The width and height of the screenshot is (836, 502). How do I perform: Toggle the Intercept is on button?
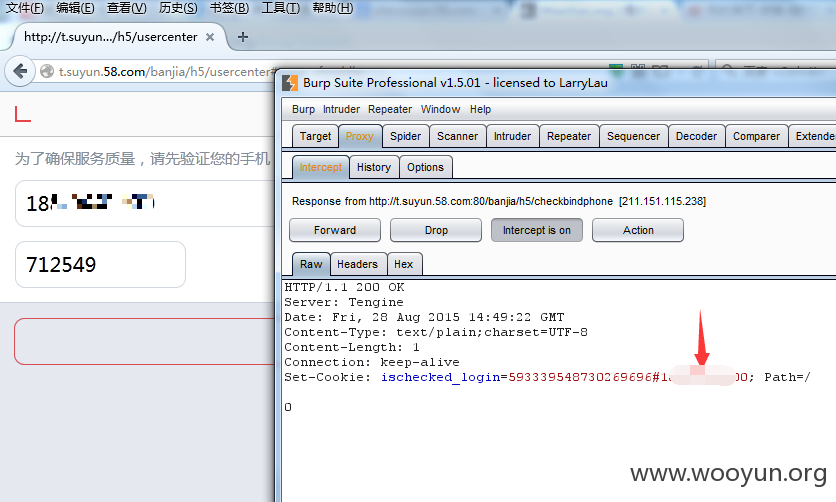(537, 230)
